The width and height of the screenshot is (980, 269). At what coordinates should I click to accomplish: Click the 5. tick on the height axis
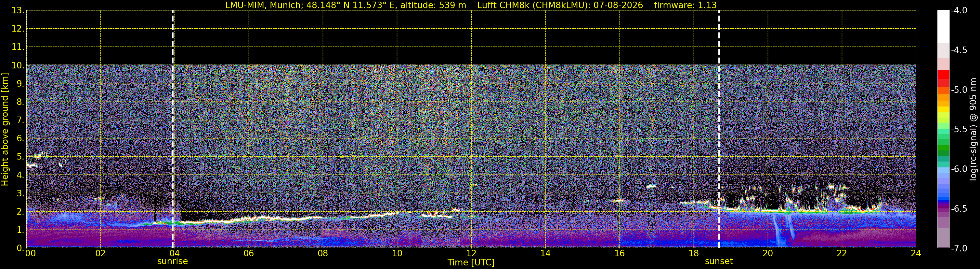[x=20, y=157]
